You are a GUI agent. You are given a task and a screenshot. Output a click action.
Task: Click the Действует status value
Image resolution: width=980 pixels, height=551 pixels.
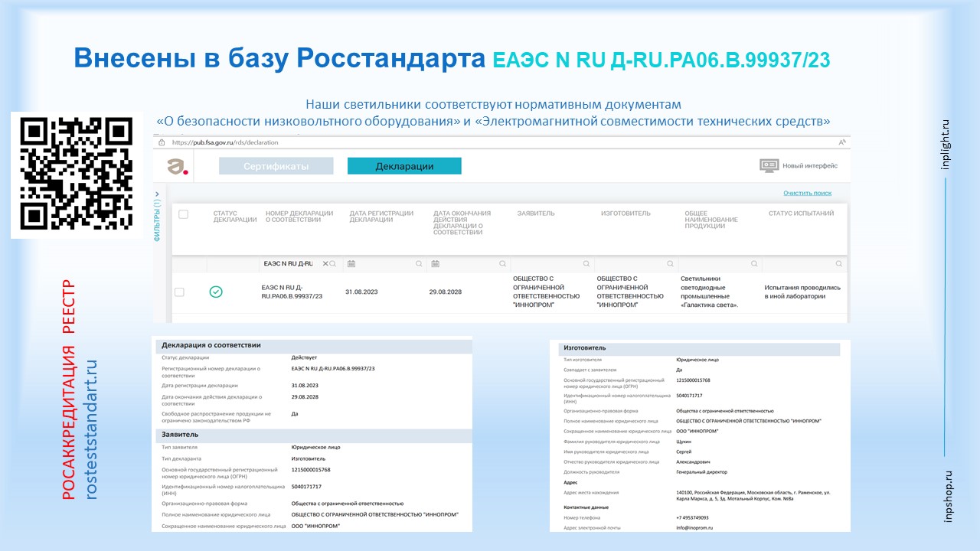[x=304, y=357]
